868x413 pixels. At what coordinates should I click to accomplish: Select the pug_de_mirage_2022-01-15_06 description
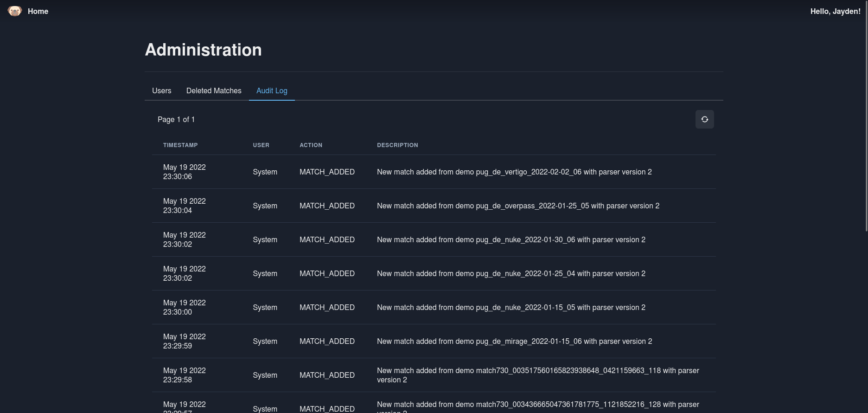[x=514, y=341]
